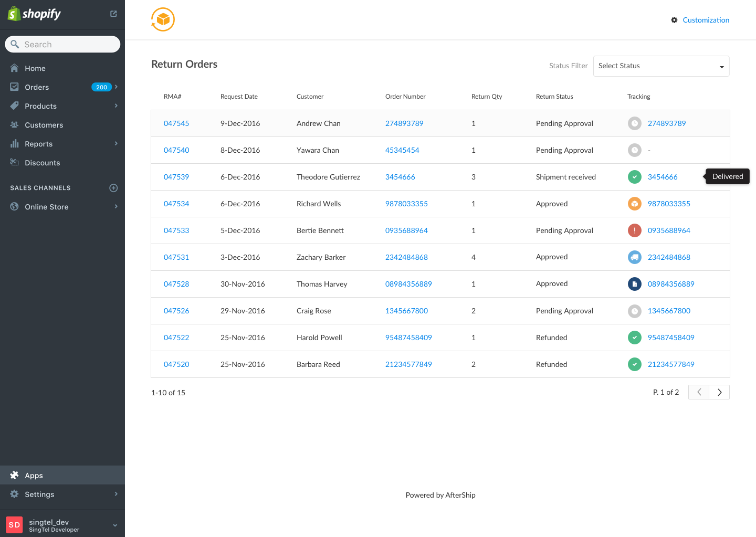Go to Discounts in the sidebar
The height and width of the screenshot is (537, 756).
click(42, 163)
